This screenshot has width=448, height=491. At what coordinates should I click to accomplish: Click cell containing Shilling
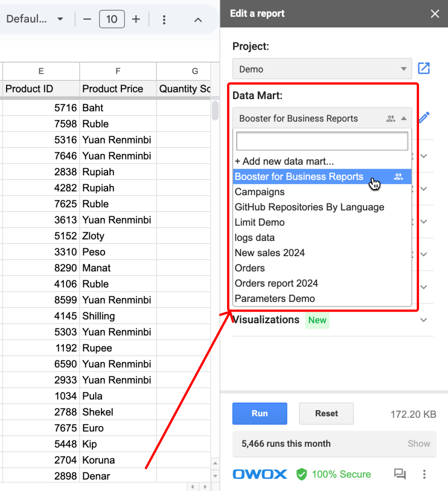tap(118, 316)
